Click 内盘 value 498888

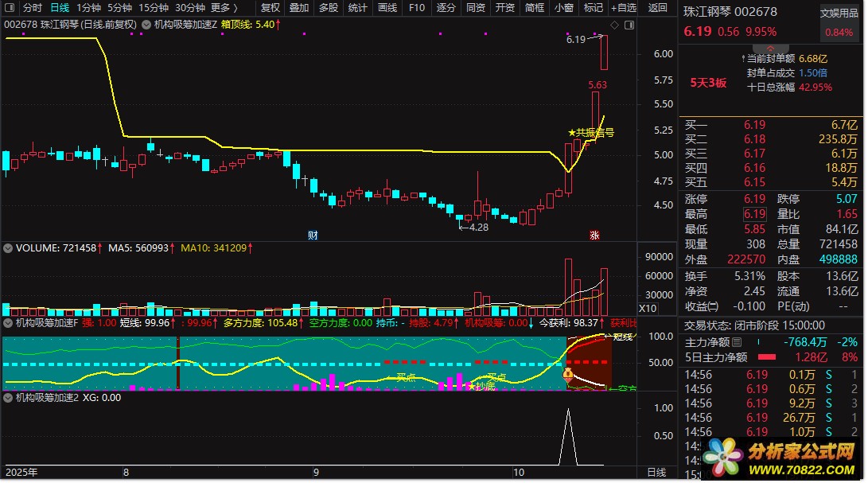click(x=839, y=259)
